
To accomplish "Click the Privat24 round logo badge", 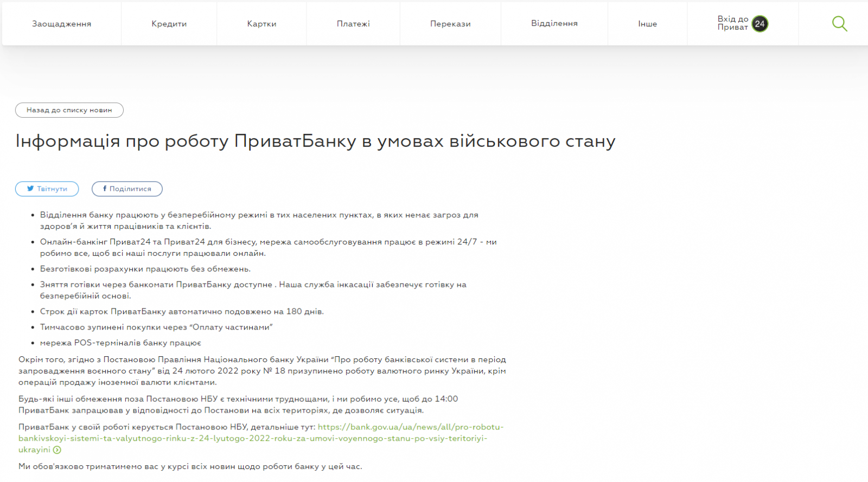I will [x=760, y=23].
